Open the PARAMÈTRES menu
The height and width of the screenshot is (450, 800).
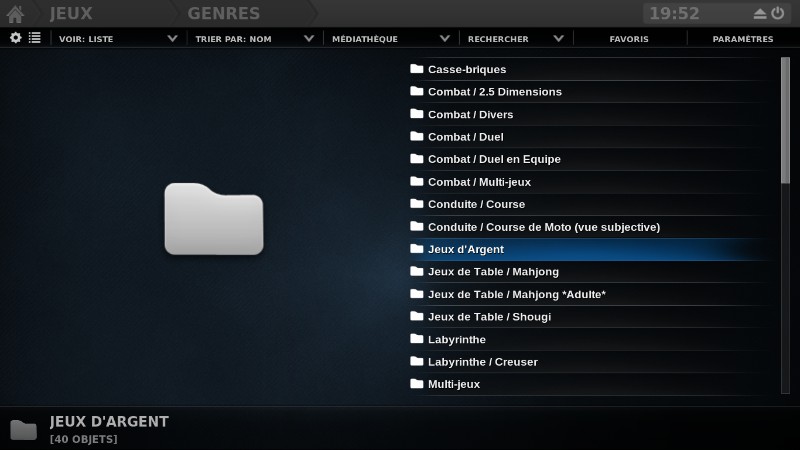(743, 39)
